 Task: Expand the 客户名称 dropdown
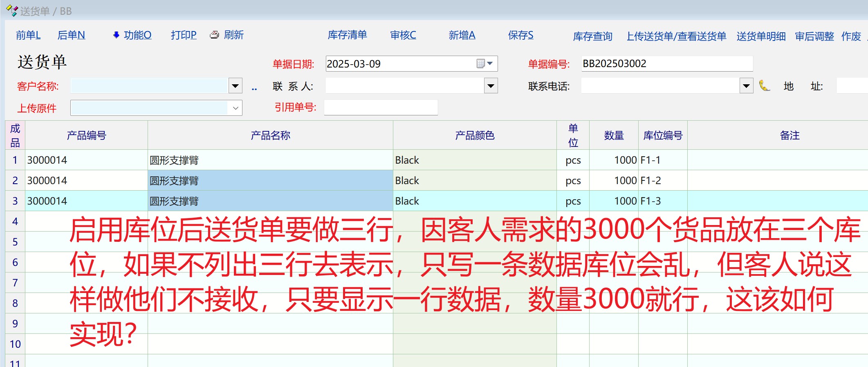pos(235,86)
